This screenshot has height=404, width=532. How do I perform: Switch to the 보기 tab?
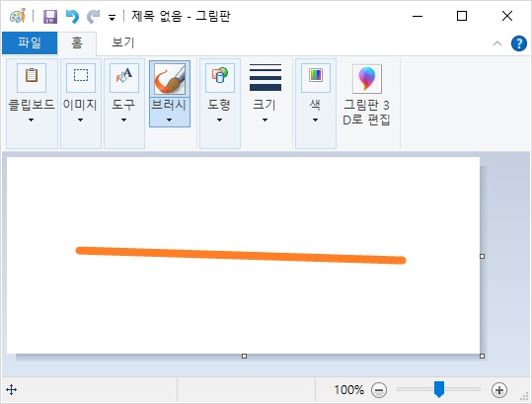[122, 42]
